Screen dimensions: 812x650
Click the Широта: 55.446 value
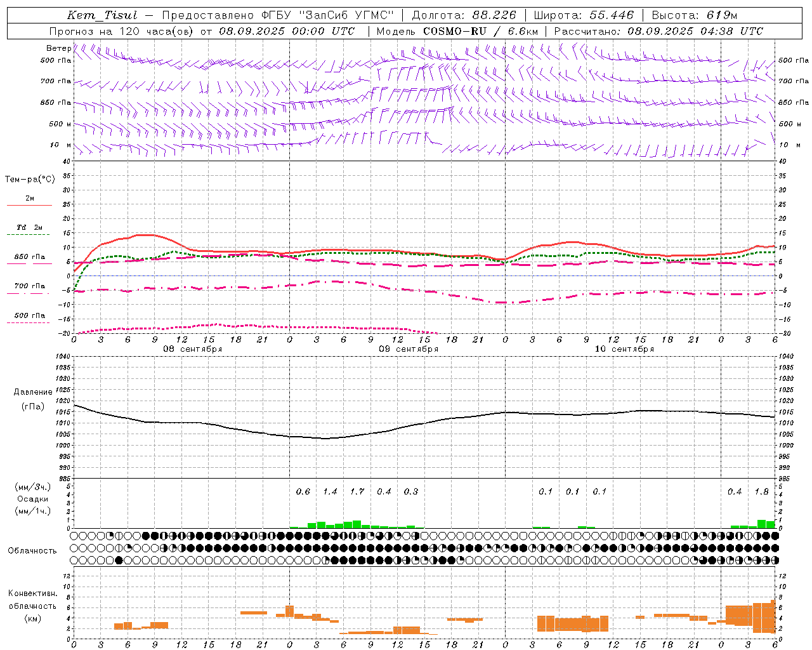point(584,15)
